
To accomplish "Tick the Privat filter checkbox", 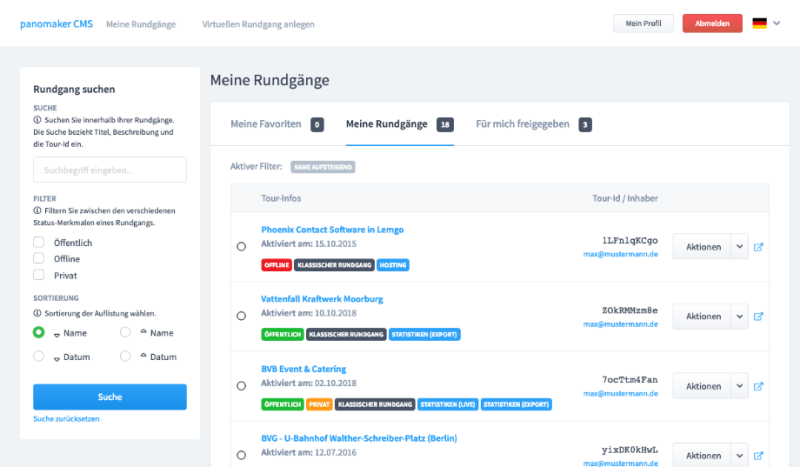I will tap(39, 274).
